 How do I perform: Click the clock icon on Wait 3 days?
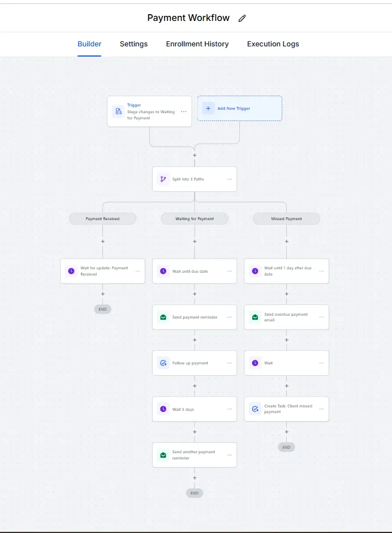(163, 409)
